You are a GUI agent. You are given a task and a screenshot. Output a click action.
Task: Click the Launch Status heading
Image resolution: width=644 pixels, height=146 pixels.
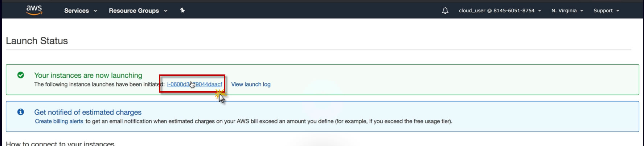[37, 41]
